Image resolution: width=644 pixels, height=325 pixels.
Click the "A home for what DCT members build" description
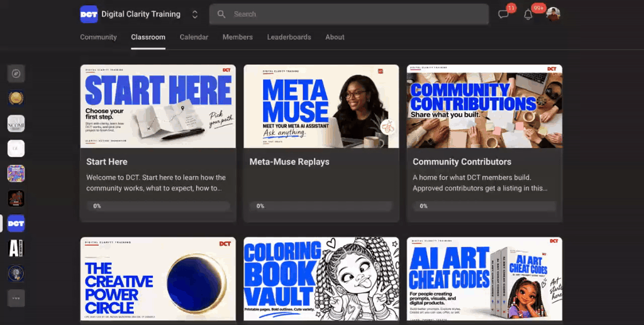pos(480,183)
